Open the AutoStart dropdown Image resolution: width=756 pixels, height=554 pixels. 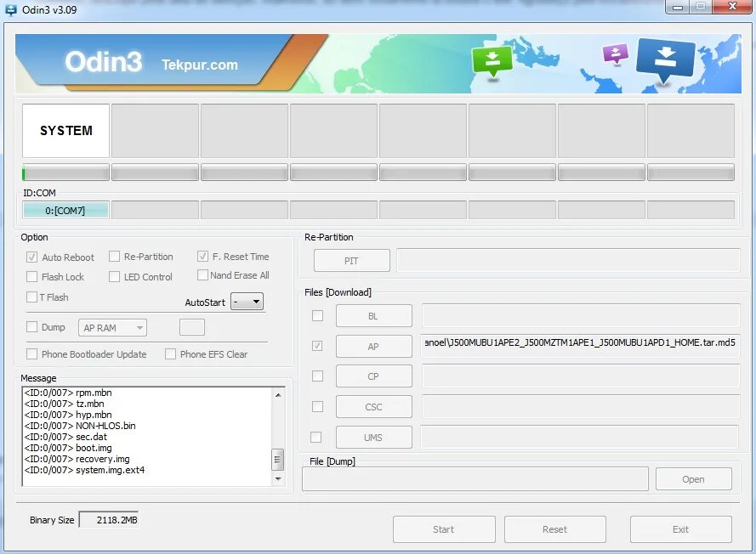(247, 302)
